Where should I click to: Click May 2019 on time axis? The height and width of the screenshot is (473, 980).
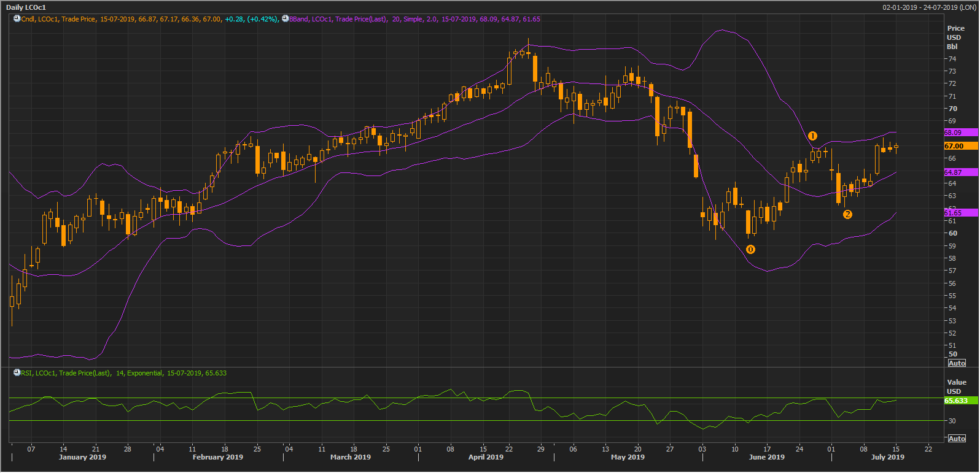628,457
